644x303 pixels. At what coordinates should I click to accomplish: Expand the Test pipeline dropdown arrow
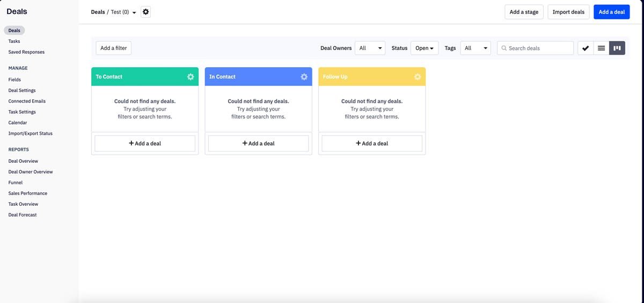134,12
